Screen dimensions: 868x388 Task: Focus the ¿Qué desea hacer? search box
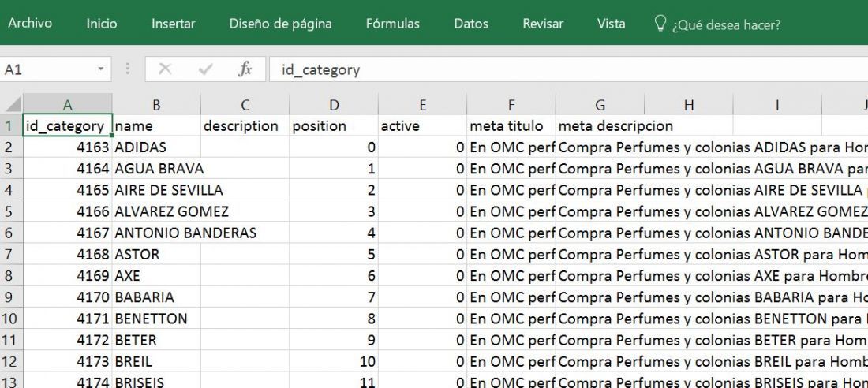pyautogui.click(x=726, y=25)
